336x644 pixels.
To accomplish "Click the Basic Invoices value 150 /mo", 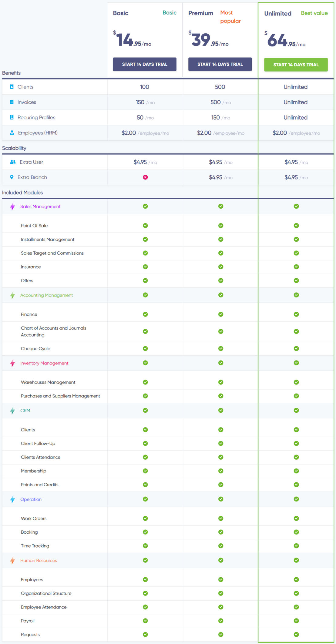I will [145, 102].
